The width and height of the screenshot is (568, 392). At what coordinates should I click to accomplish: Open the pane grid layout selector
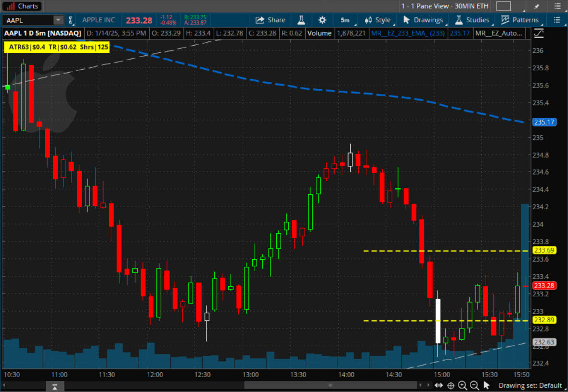[x=503, y=6]
